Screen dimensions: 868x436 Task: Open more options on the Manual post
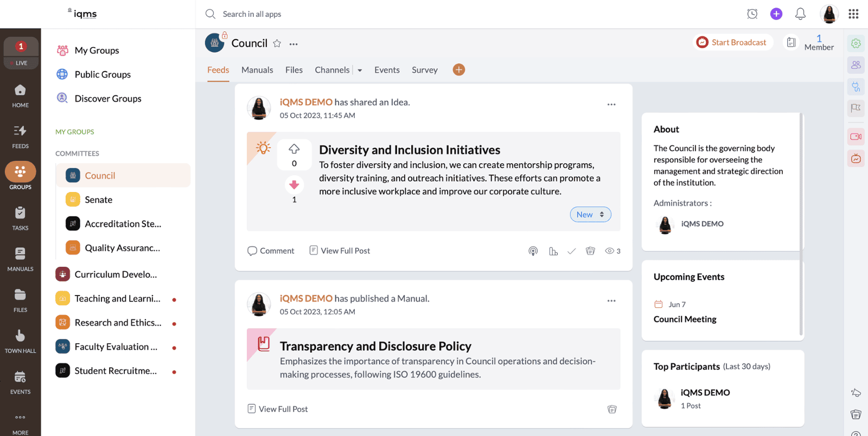[x=611, y=301]
